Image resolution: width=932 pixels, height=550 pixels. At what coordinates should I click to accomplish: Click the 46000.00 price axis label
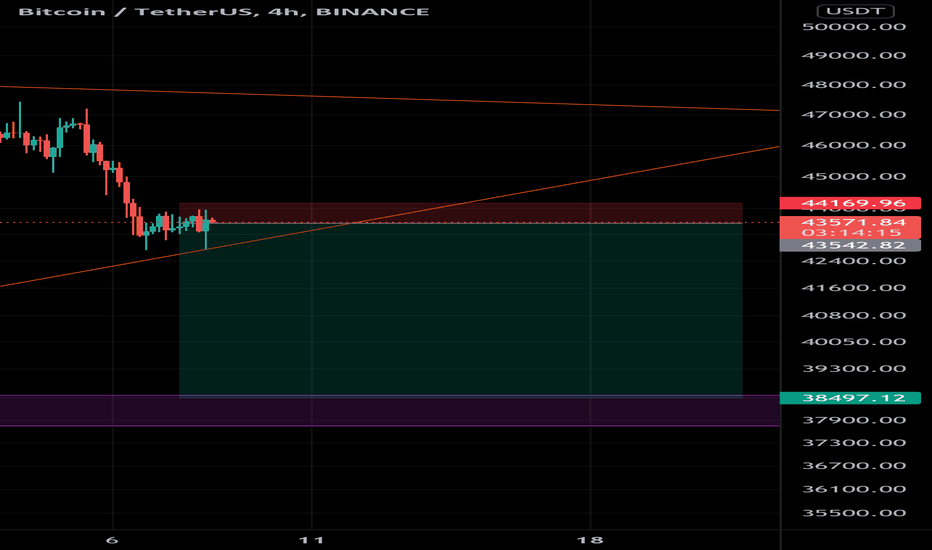pos(854,145)
